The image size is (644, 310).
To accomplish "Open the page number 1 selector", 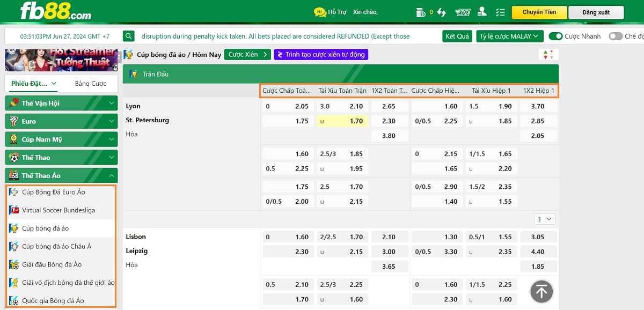I will [545, 219].
